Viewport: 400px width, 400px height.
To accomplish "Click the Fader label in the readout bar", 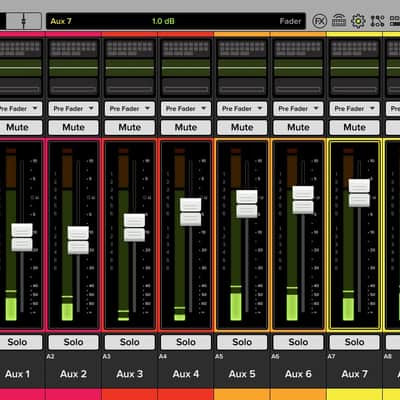I will [x=290, y=21].
